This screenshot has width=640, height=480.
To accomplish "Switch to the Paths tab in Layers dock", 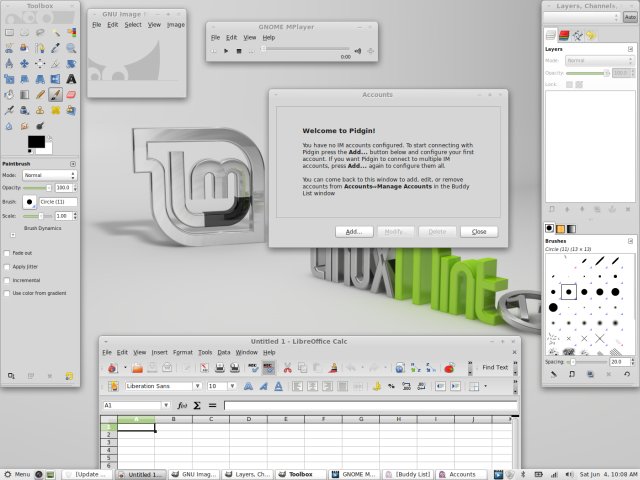I will coord(578,36).
